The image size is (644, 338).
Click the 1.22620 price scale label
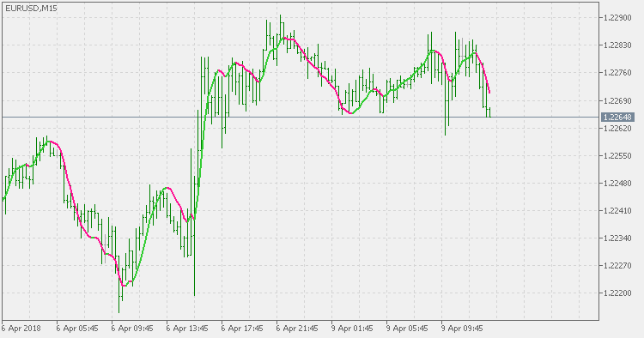617,129
